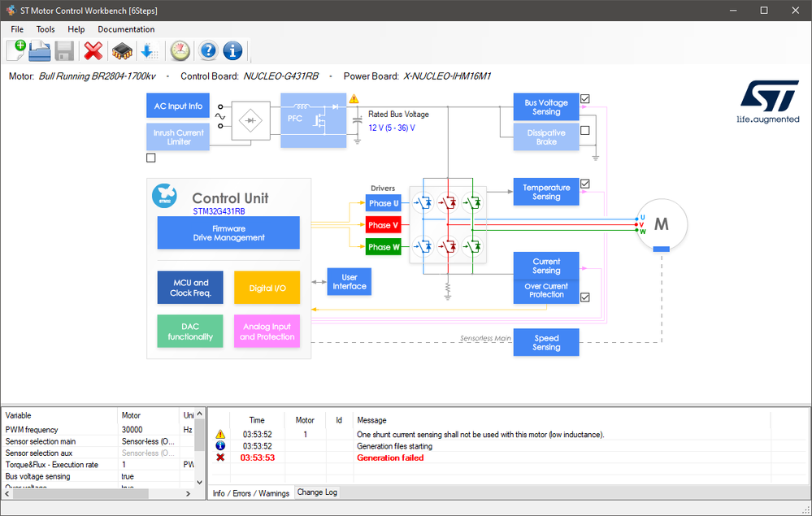Click the PWM frequency value 30000
This screenshot has width=812, height=516.
tap(132, 430)
